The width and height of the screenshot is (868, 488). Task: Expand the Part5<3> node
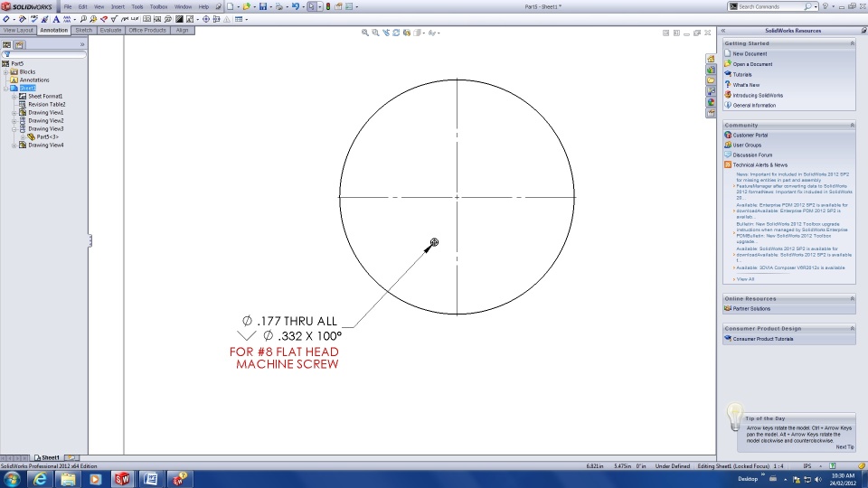coord(23,136)
